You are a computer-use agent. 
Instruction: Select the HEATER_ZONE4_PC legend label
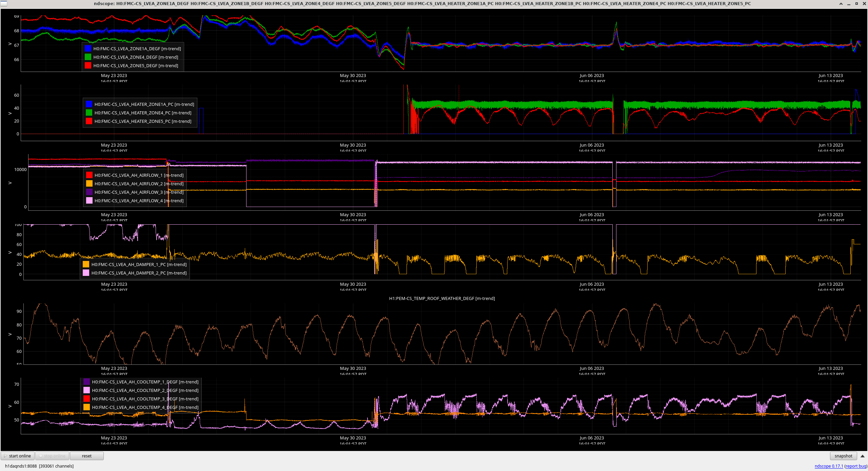[143, 113]
